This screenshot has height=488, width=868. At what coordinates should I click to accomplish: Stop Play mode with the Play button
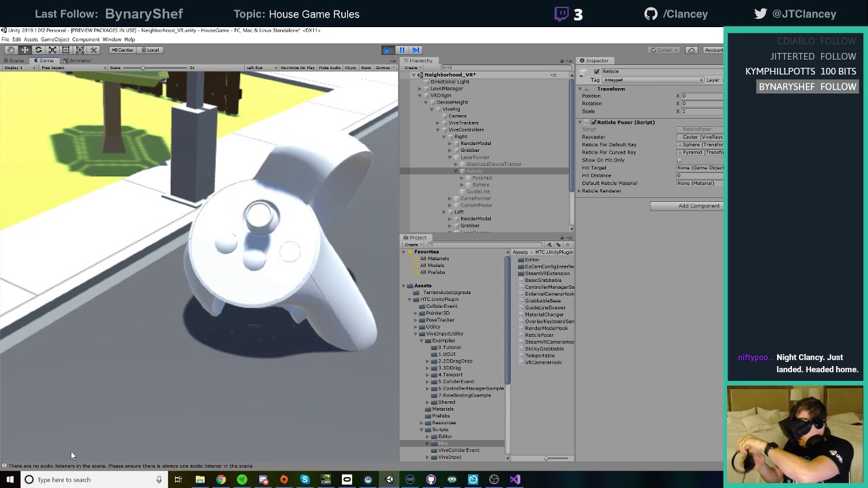(x=387, y=50)
